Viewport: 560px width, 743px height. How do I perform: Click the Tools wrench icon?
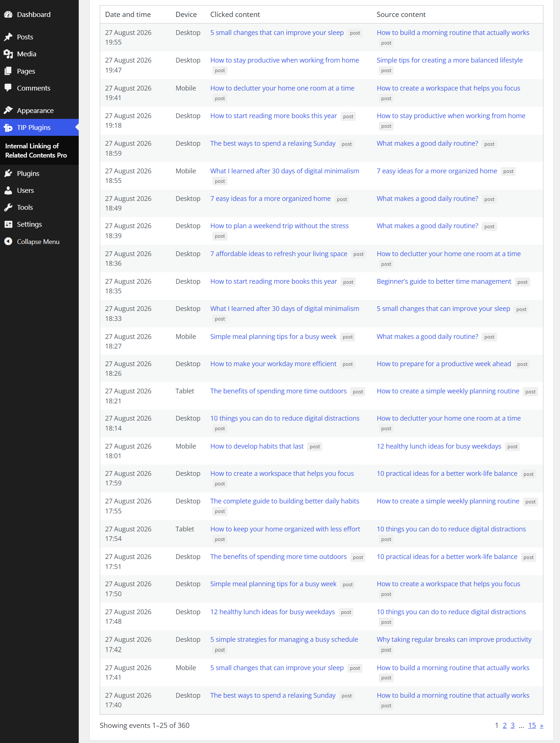pyautogui.click(x=8, y=207)
